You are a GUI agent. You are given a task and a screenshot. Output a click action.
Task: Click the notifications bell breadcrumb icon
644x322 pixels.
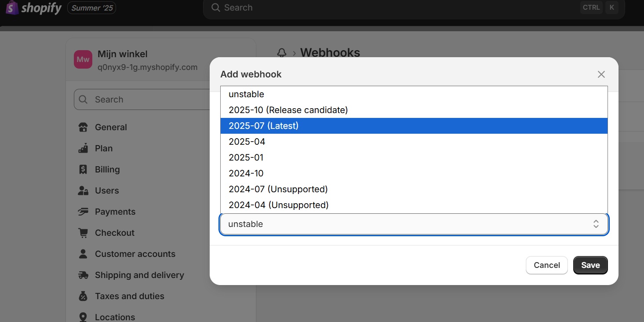point(282,53)
